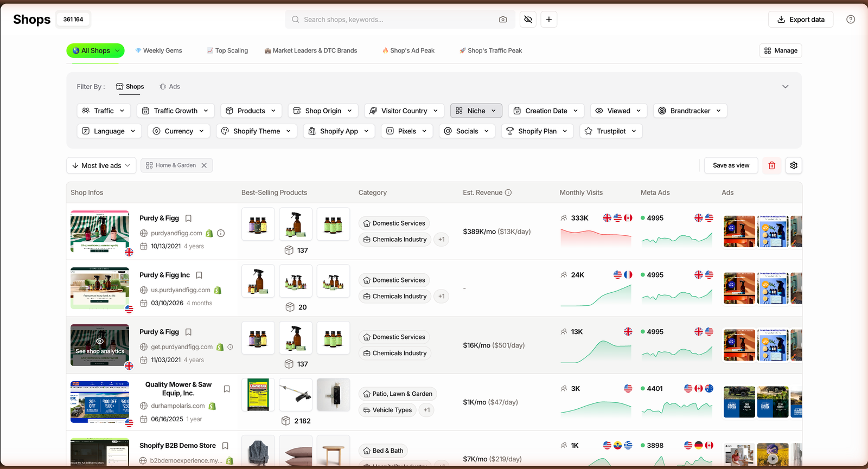
Task: Open the Purdy & Figg purdyandfigg.com shop thumbnail
Action: coord(100,232)
